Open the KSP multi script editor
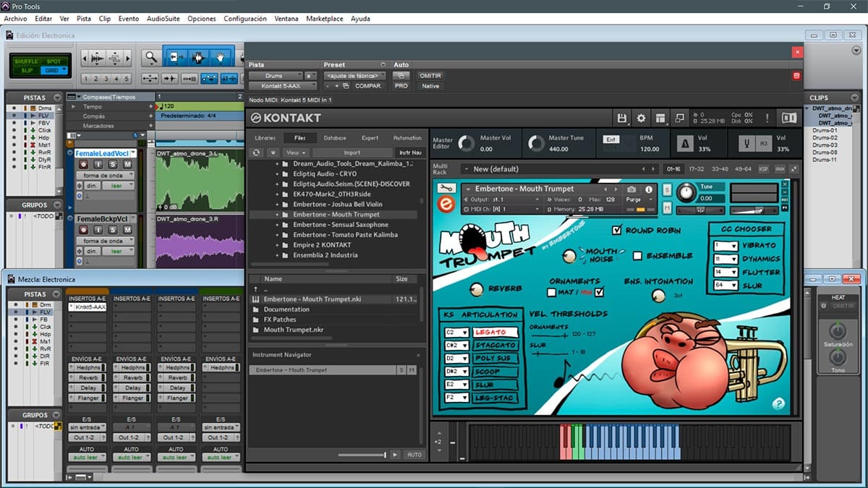This screenshot has height=488, width=868. (764, 169)
